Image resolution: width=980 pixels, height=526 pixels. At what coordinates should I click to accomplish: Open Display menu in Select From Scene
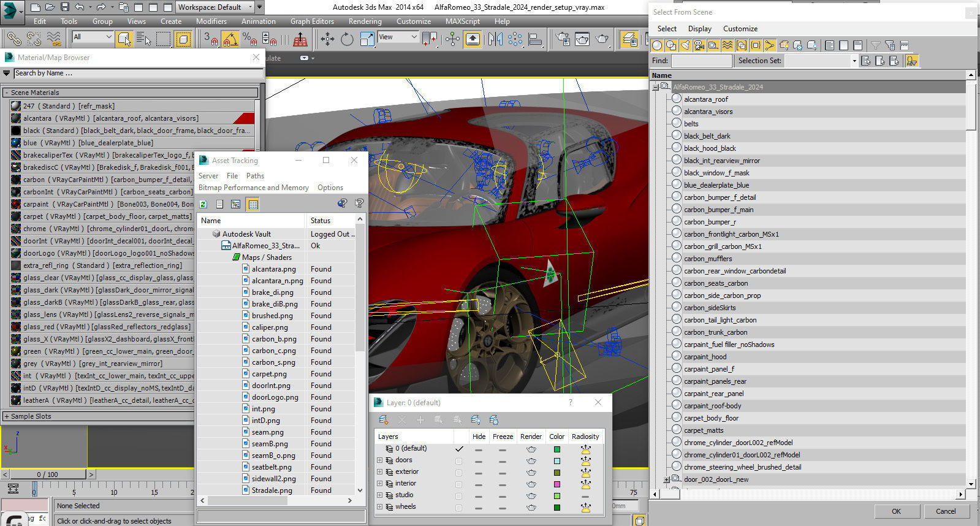pos(699,29)
